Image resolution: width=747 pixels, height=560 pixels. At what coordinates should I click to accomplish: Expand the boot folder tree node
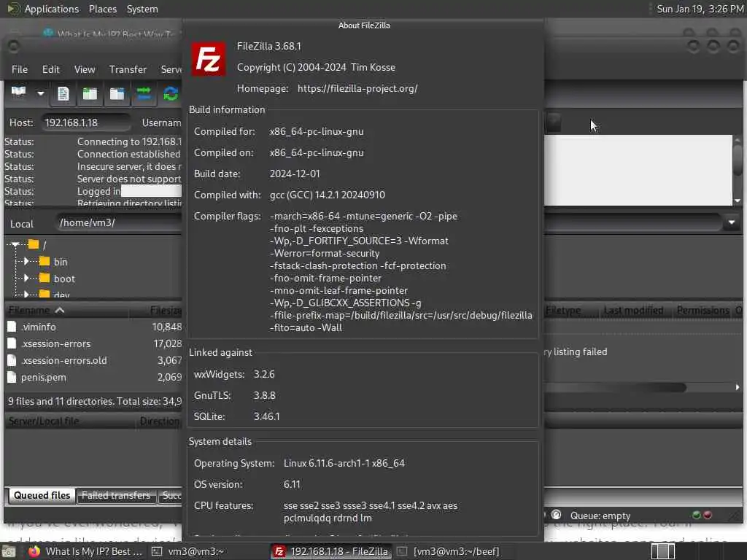(x=26, y=278)
